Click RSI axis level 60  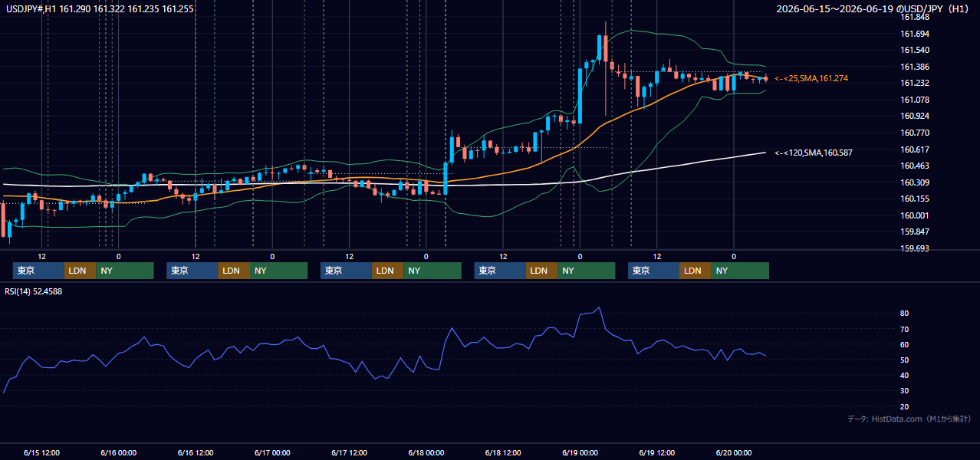[x=905, y=344]
